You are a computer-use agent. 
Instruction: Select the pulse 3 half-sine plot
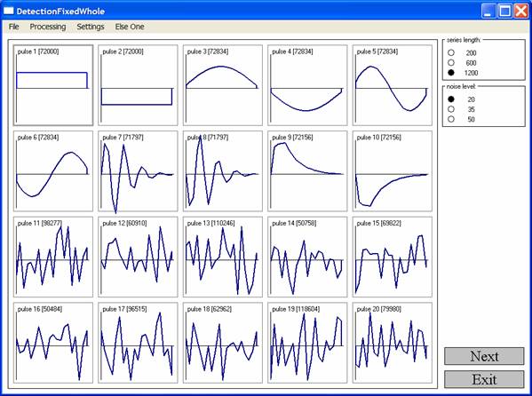(x=223, y=85)
